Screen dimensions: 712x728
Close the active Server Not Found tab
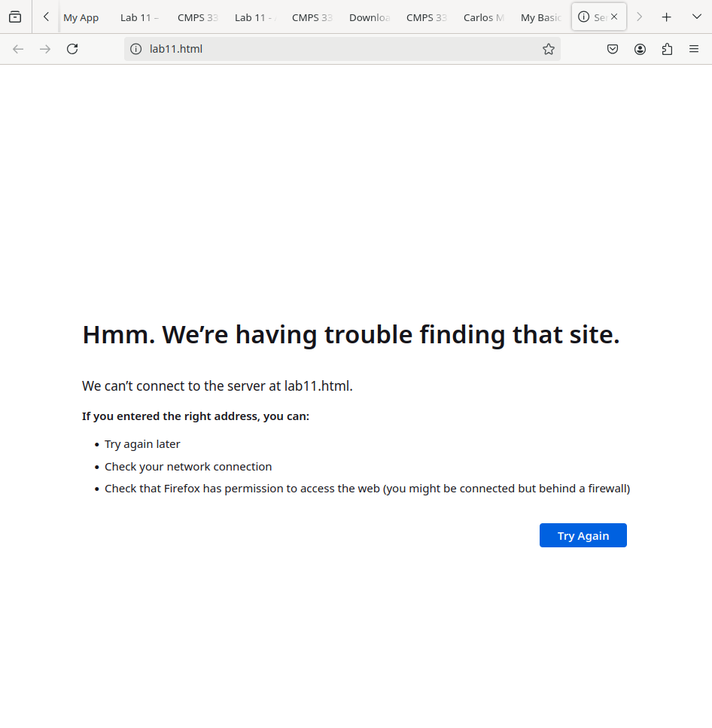pos(614,17)
